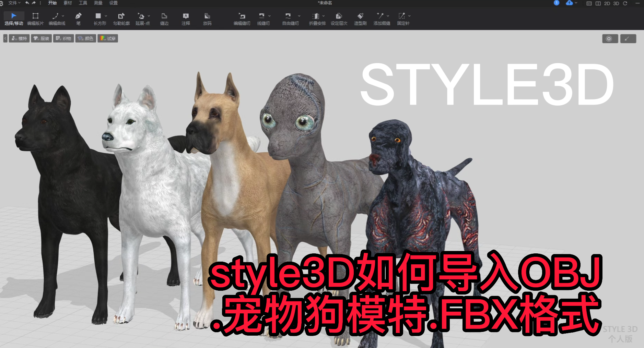Open the 放码 grading tool
Image resolution: width=644 pixels, height=348 pixels.
pyautogui.click(x=207, y=19)
